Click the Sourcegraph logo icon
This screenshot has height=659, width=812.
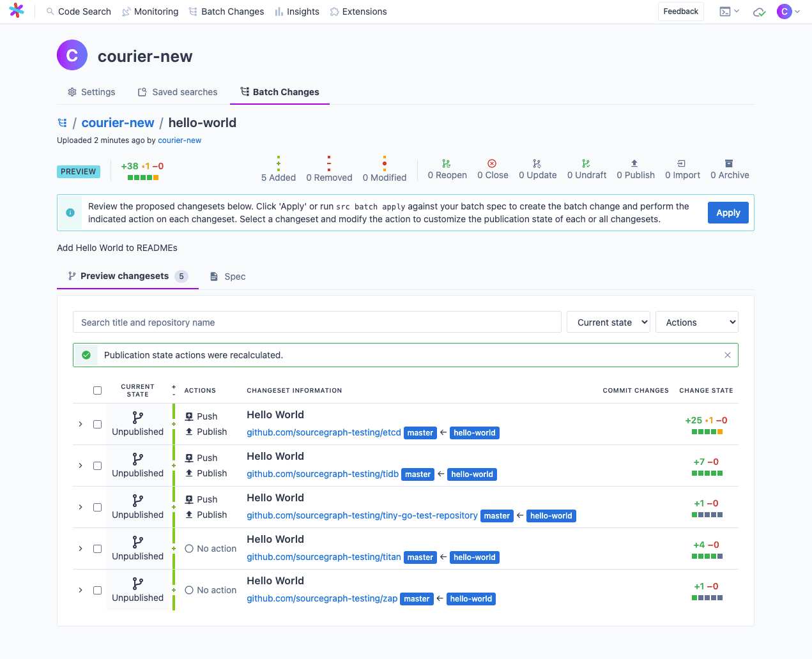point(17,11)
